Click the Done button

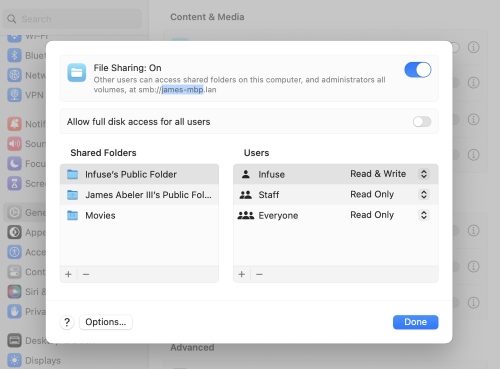(415, 322)
